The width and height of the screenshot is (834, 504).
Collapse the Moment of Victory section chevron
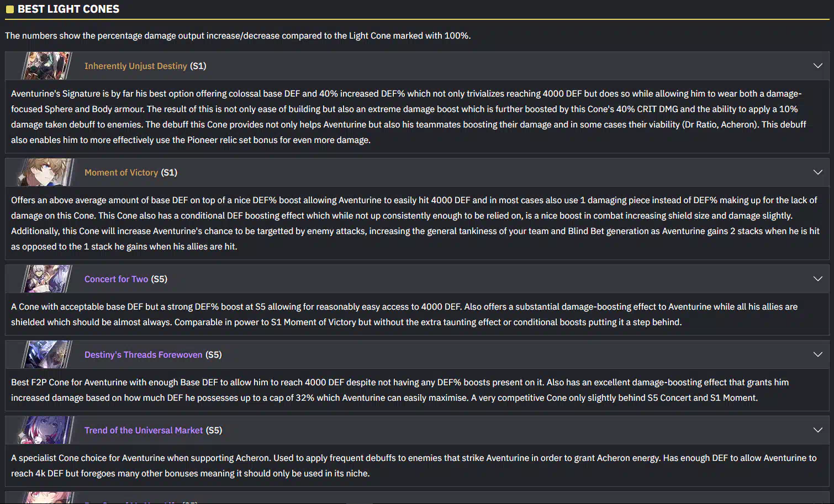[x=818, y=172]
